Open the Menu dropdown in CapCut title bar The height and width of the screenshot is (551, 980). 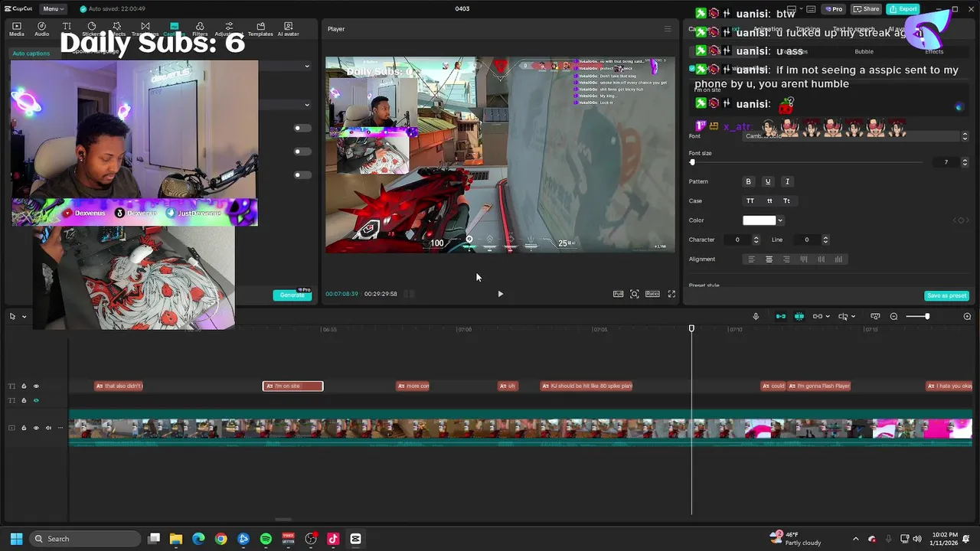52,8
